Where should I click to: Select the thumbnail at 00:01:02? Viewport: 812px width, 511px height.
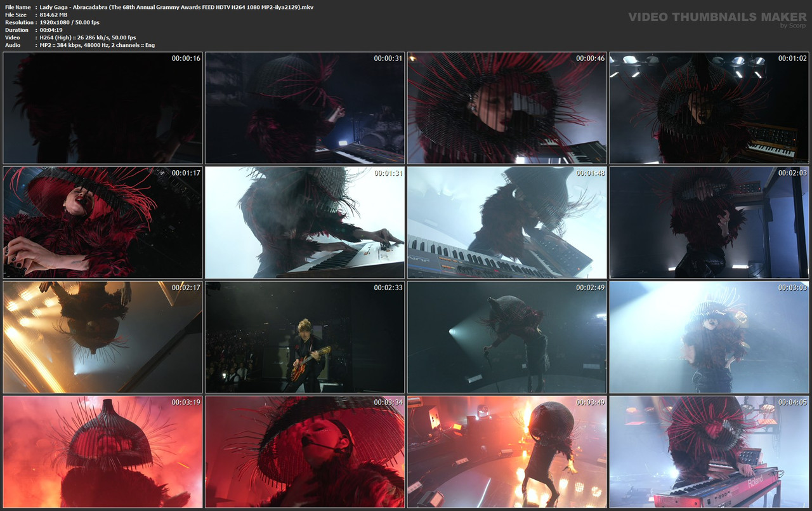click(709, 108)
